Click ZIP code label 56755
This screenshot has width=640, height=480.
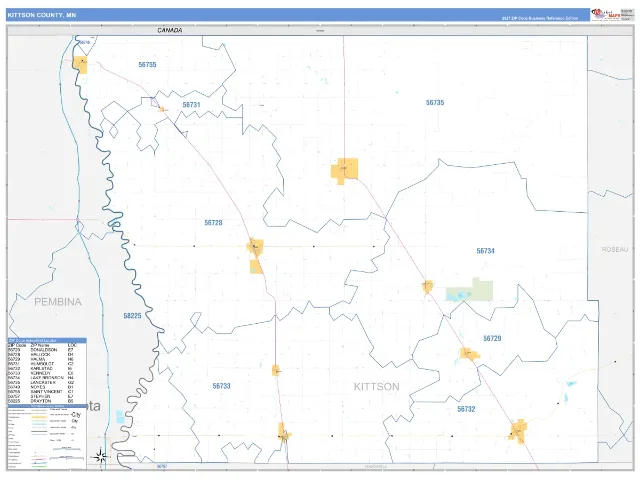click(147, 64)
